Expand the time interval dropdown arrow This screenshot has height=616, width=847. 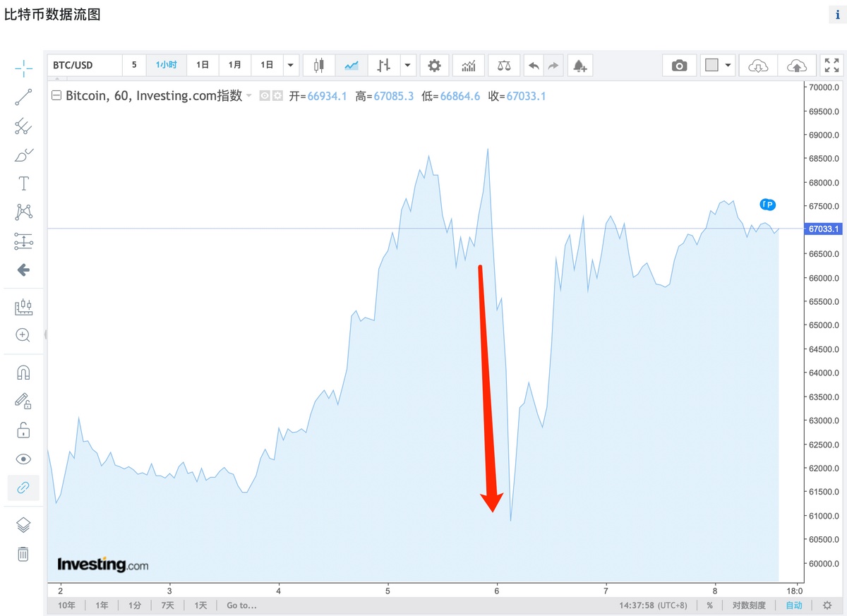coord(291,66)
